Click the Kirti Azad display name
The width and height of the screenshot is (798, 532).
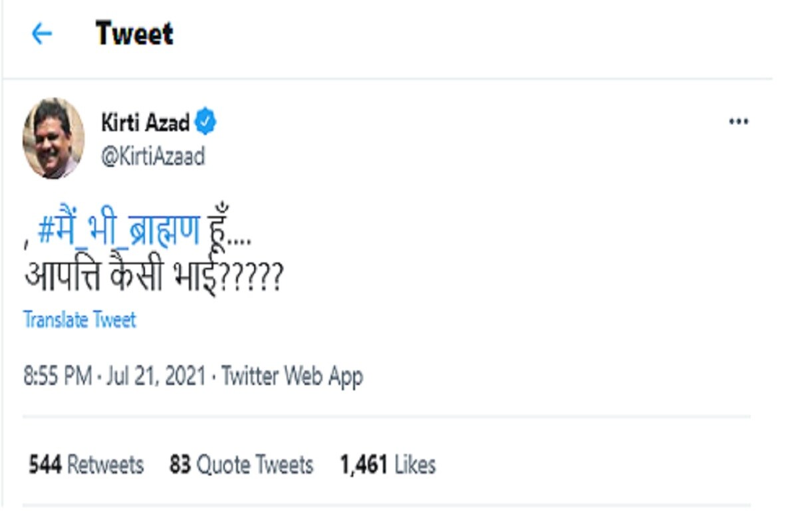pos(145,122)
